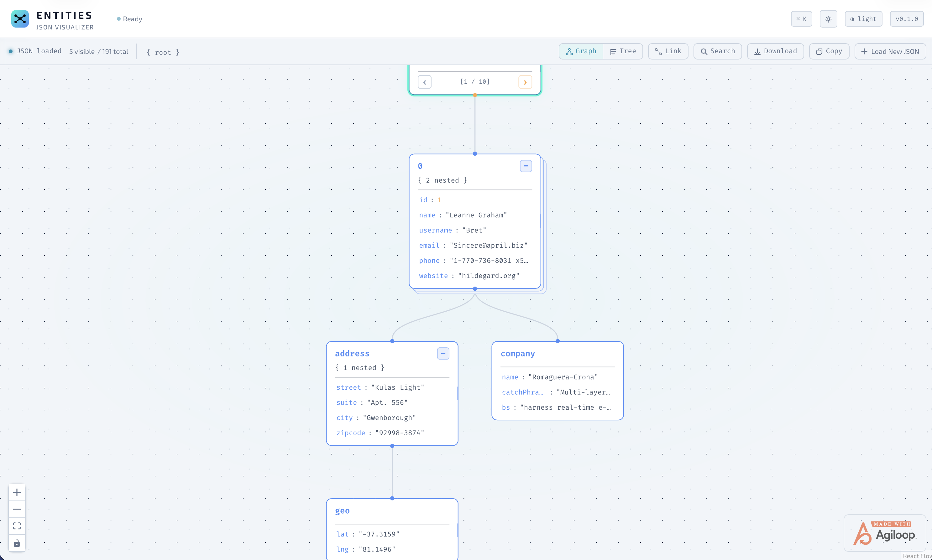The image size is (932, 560).
Task: Click the Made with Agiloop badge
Action: [884, 533]
